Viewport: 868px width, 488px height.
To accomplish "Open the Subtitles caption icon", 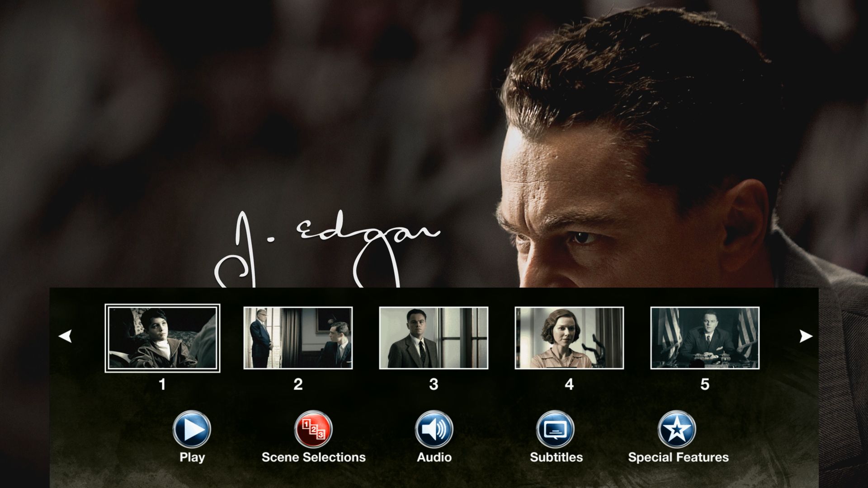I will (555, 429).
